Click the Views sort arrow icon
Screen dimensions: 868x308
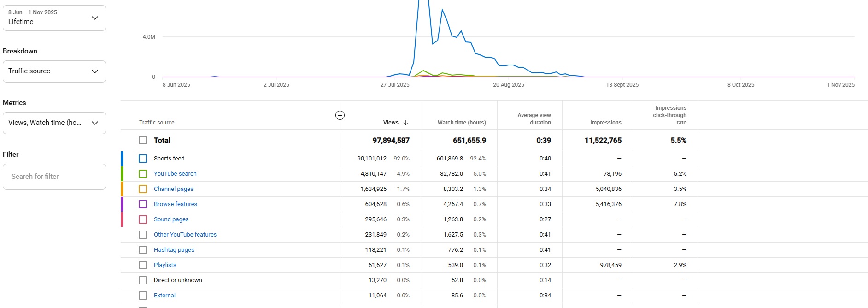point(406,123)
